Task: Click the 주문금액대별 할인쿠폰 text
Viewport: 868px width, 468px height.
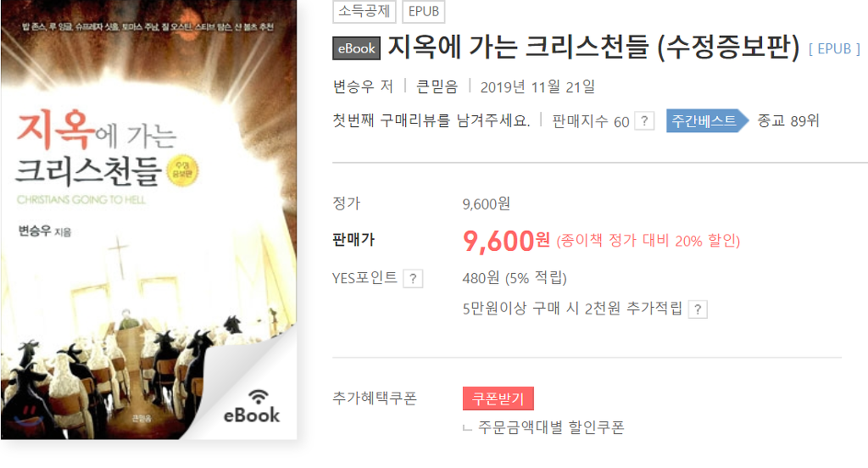Action: [x=551, y=427]
